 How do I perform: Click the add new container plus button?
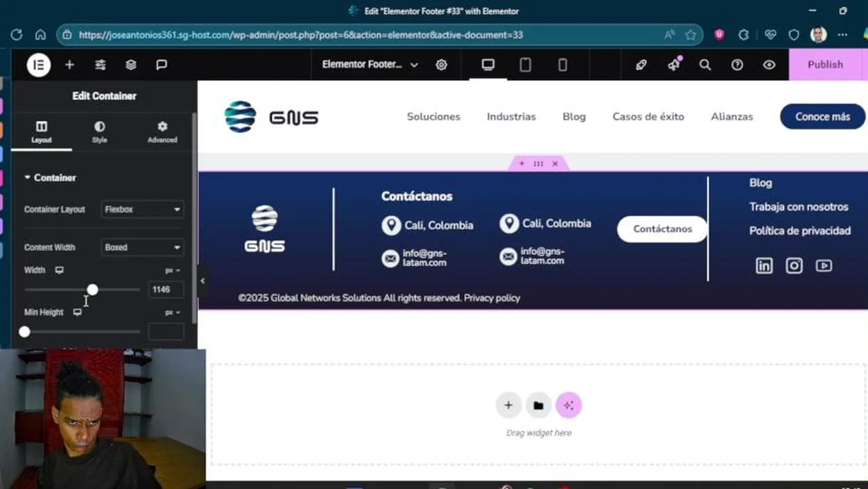(x=508, y=405)
